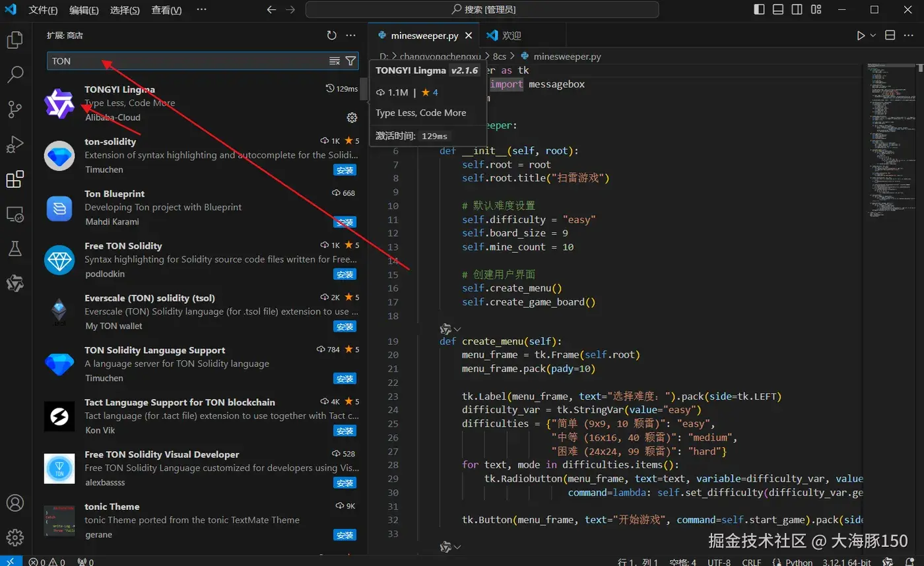Toggle primary side bar visibility
This screenshot has height=566, width=924.
click(x=760, y=10)
